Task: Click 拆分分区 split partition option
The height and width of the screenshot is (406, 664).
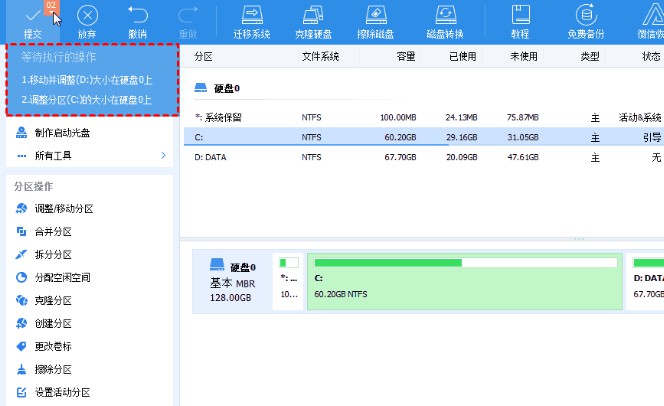Action: coord(53,254)
